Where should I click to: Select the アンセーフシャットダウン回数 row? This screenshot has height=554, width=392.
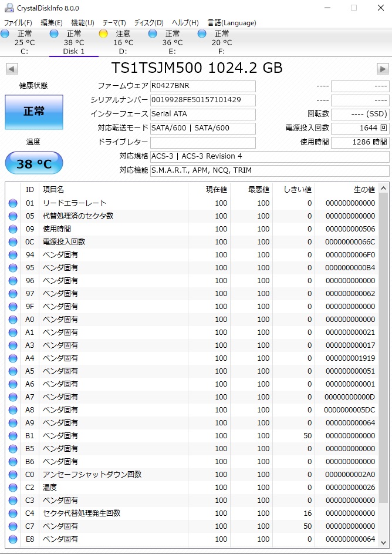click(191, 475)
